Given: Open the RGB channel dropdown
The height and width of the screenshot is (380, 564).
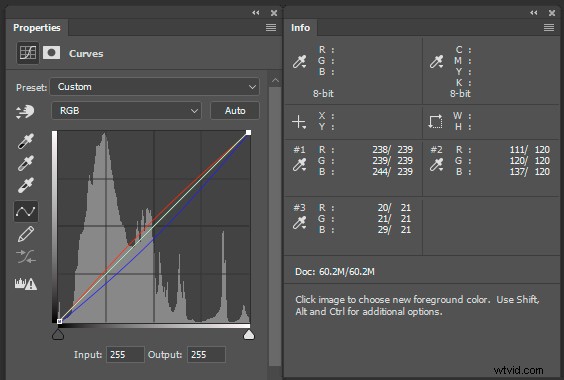Looking at the screenshot, I should point(126,110).
